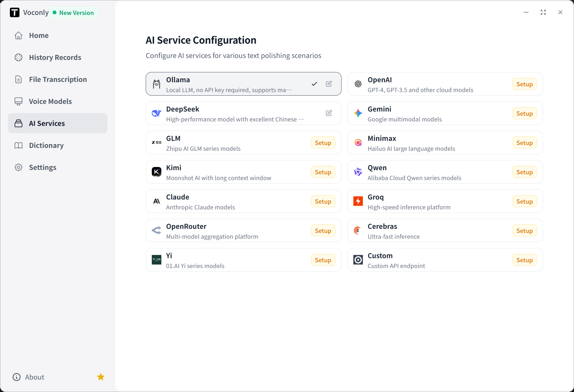
Task: Go to the Home page
Action: point(58,35)
